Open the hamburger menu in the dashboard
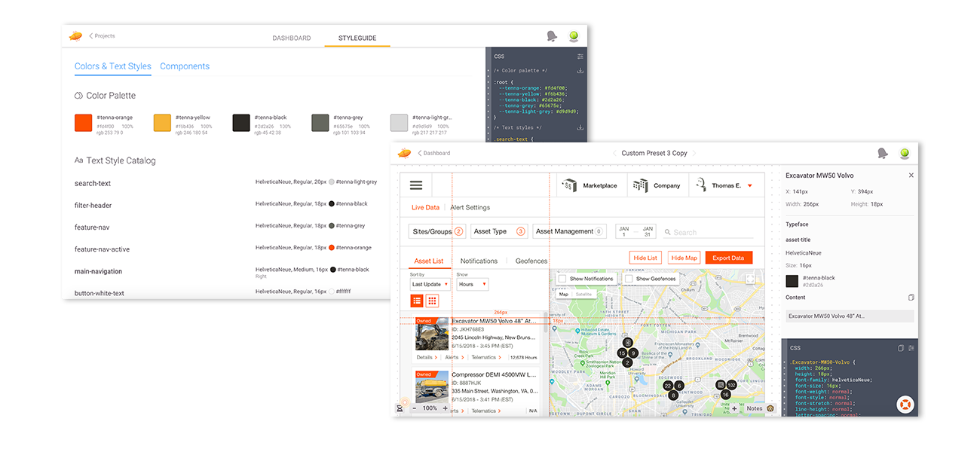The image size is (980, 452). (x=416, y=185)
